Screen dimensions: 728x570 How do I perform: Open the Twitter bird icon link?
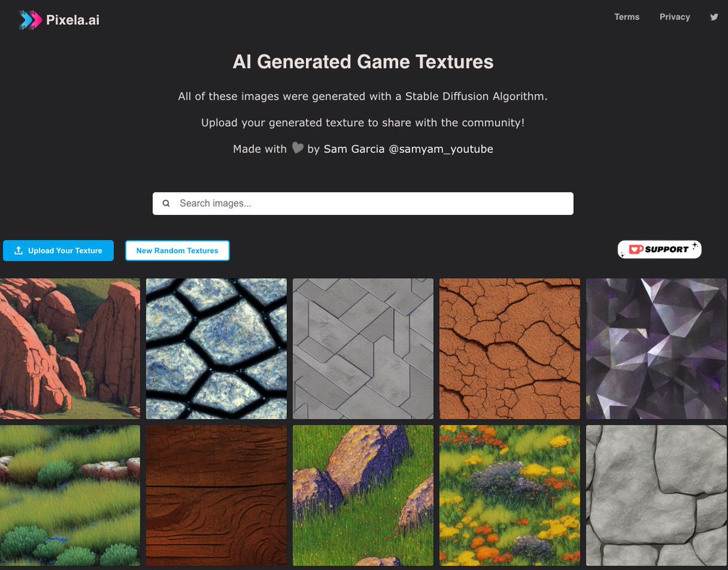click(714, 17)
